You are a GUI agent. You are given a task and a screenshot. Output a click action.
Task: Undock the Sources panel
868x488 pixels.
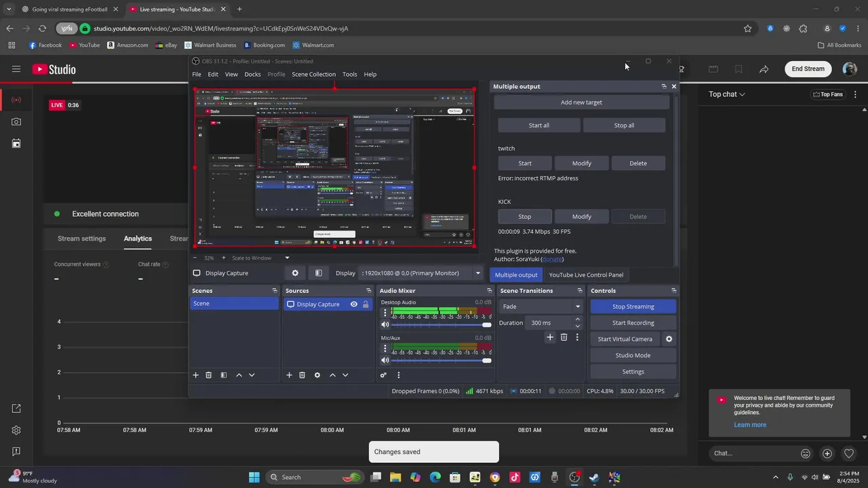[x=369, y=291]
